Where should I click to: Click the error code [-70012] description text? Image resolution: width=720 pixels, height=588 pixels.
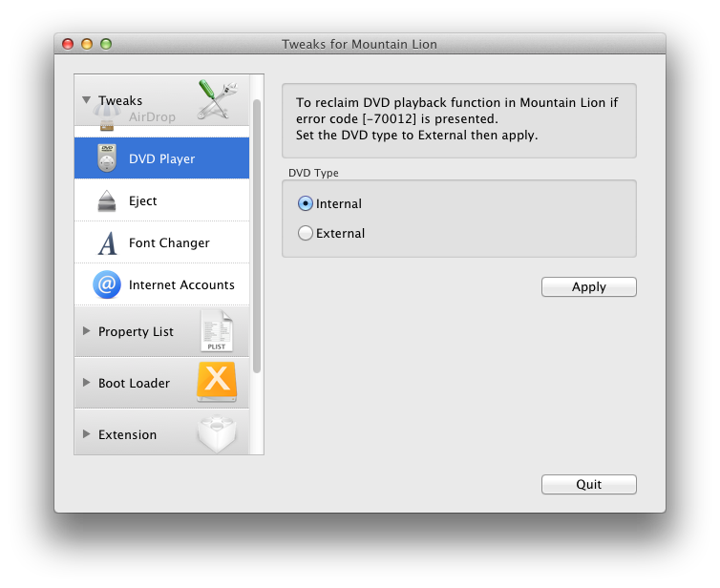[456, 118]
